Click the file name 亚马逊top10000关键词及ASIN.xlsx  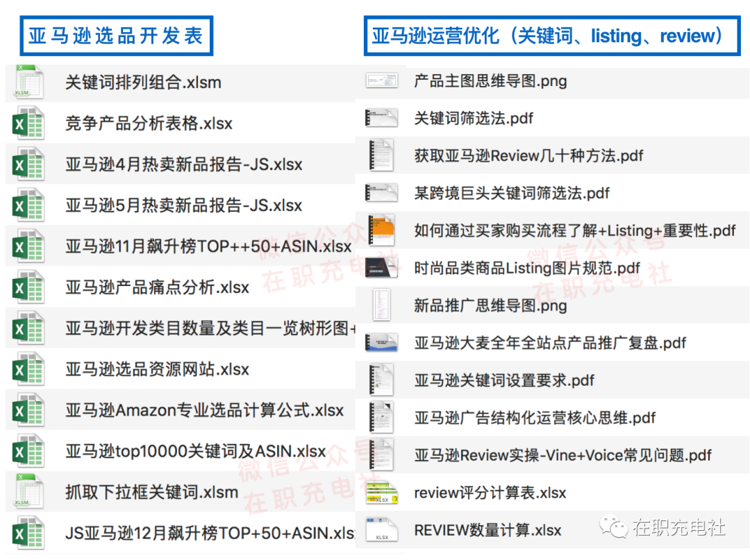[196, 452]
